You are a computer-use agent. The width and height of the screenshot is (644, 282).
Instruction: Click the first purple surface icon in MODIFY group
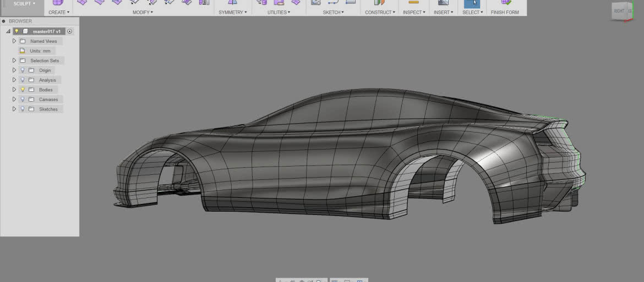(82, 2)
